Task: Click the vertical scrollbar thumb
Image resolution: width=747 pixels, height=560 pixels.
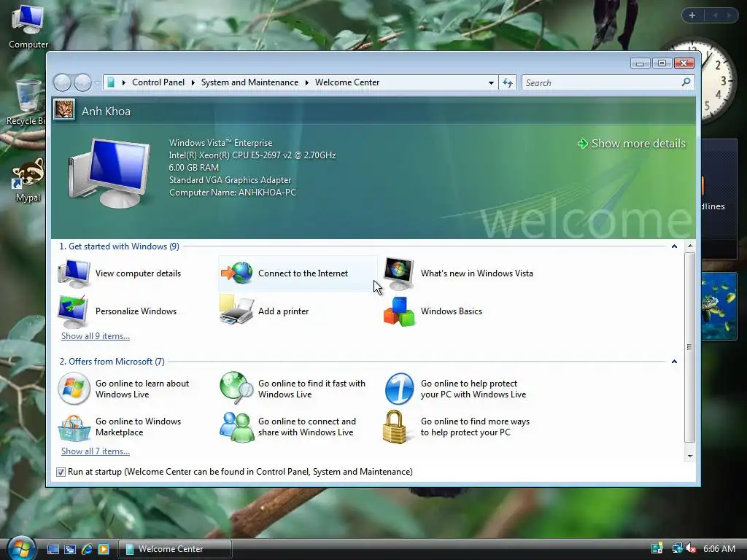Action: (690, 348)
